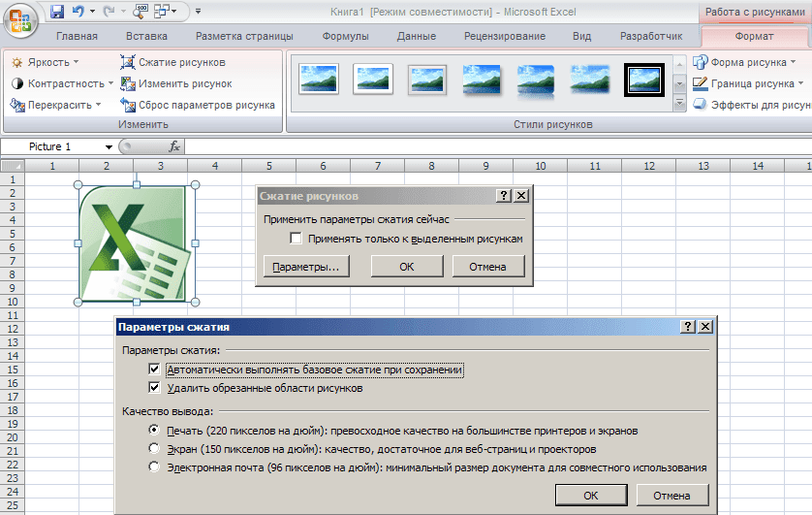Viewport: 812px width, 515px height.
Task: Select the Формат picture tools tab
Action: pos(754,36)
